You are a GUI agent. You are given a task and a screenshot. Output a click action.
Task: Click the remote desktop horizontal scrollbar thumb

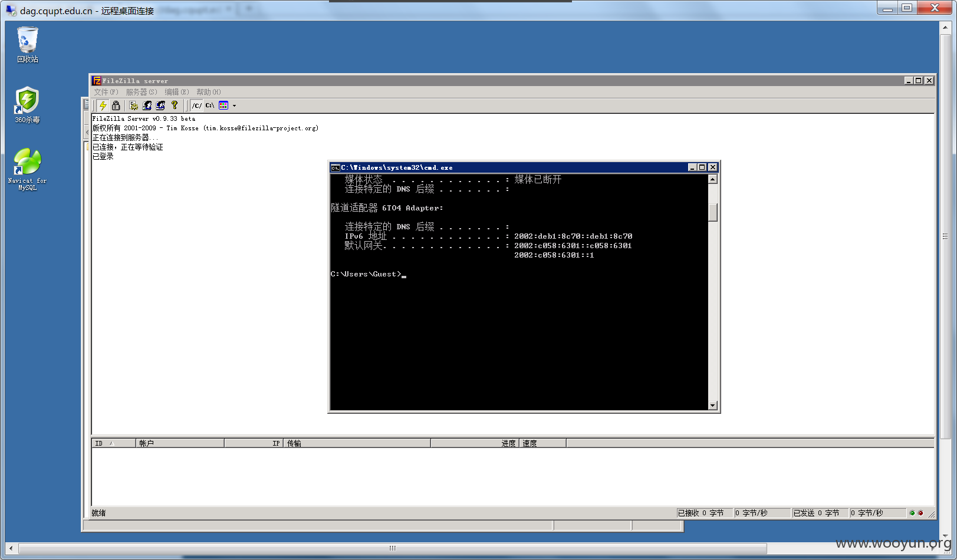393,548
